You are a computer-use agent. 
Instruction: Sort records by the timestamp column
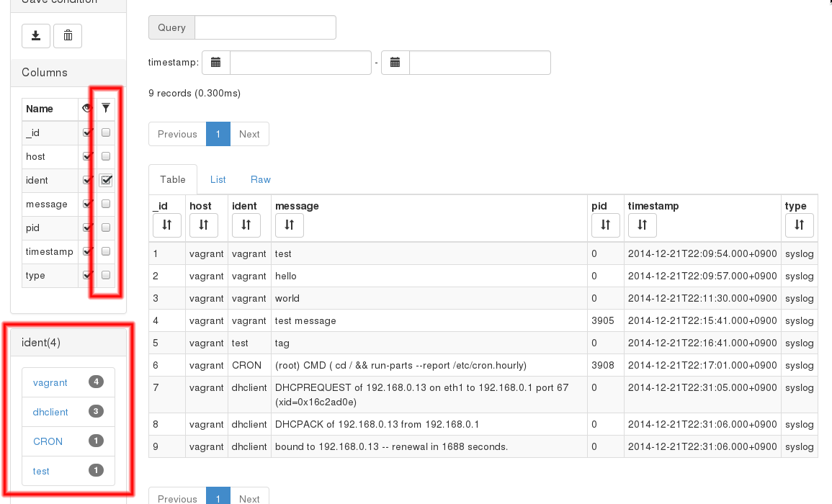click(642, 225)
